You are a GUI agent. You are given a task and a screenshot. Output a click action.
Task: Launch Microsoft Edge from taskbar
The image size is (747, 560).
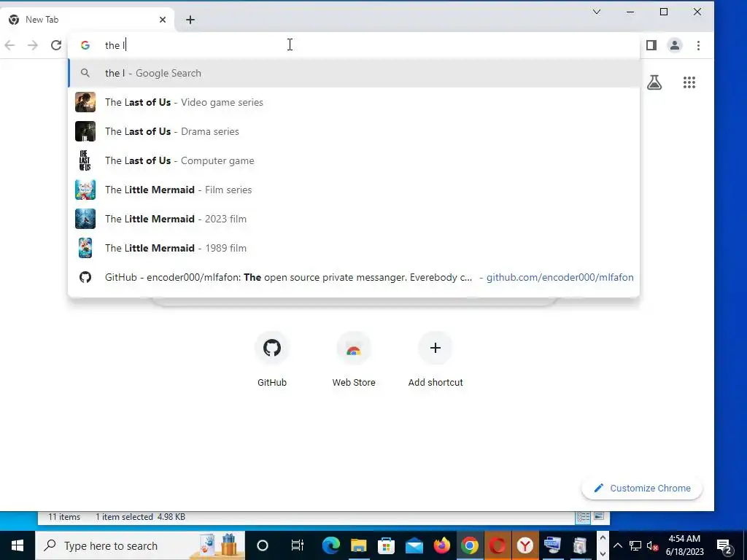tap(330, 545)
